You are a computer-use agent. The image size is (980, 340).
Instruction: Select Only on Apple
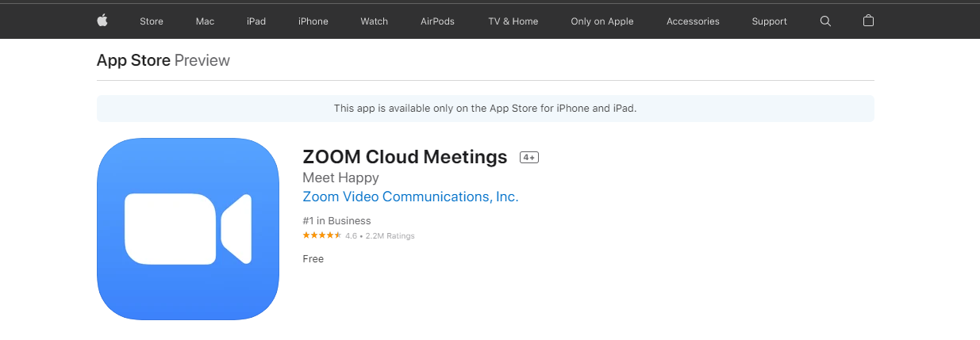tap(602, 21)
